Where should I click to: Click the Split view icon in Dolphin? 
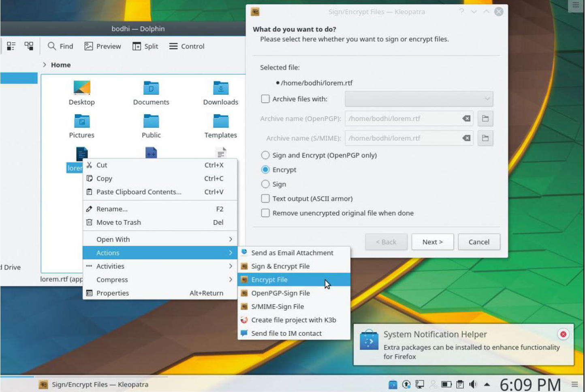click(137, 46)
